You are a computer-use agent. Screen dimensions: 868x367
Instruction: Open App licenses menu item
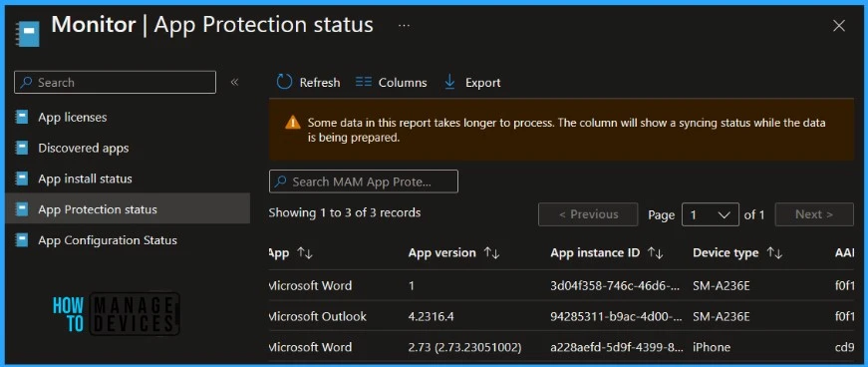(x=73, y=117)
